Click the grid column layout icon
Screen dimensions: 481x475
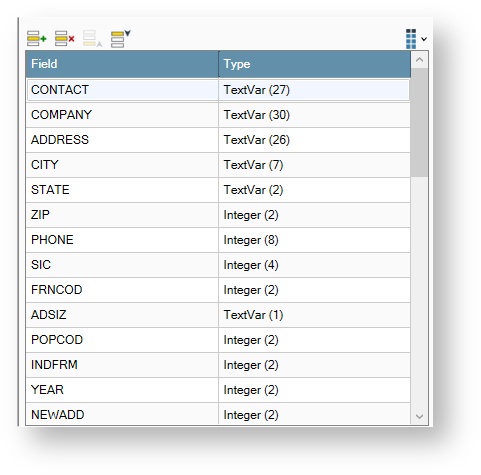(x=411, y=39)
